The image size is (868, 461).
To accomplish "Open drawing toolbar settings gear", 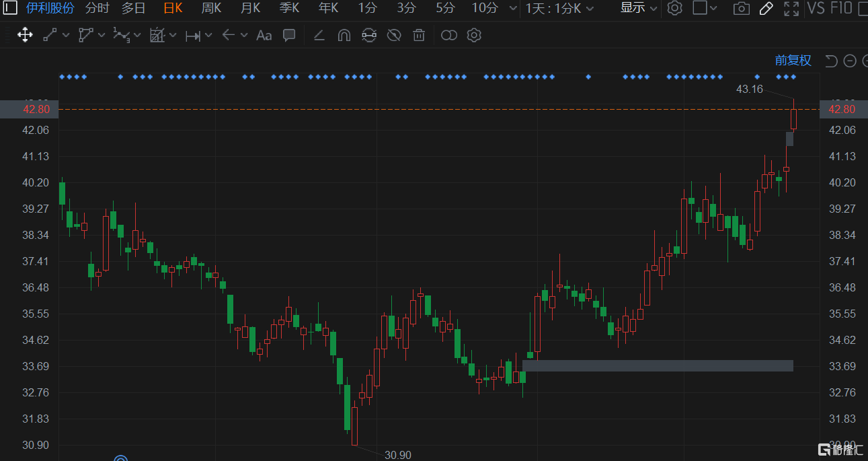I will click(474, 35).
